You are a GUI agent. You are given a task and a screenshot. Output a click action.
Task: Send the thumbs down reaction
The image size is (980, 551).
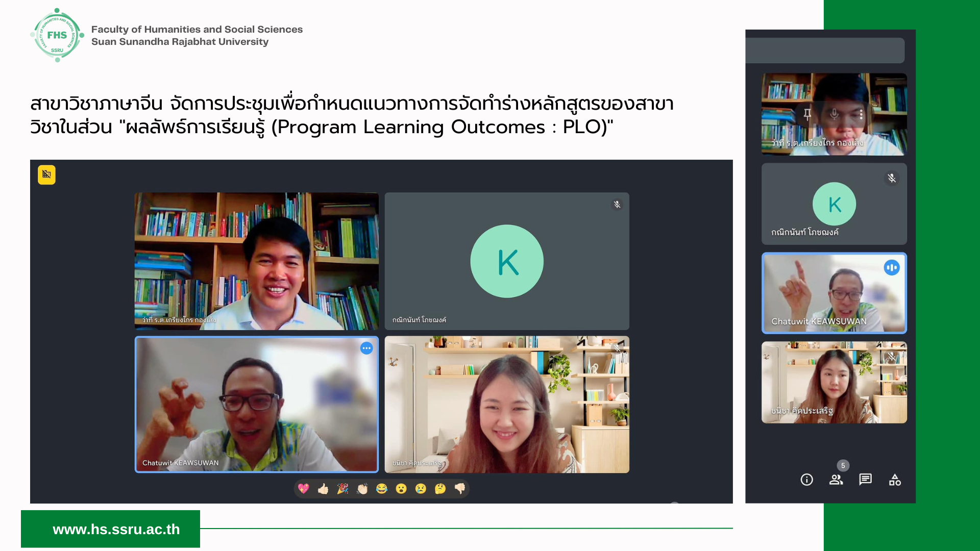[x=460, y=489]
